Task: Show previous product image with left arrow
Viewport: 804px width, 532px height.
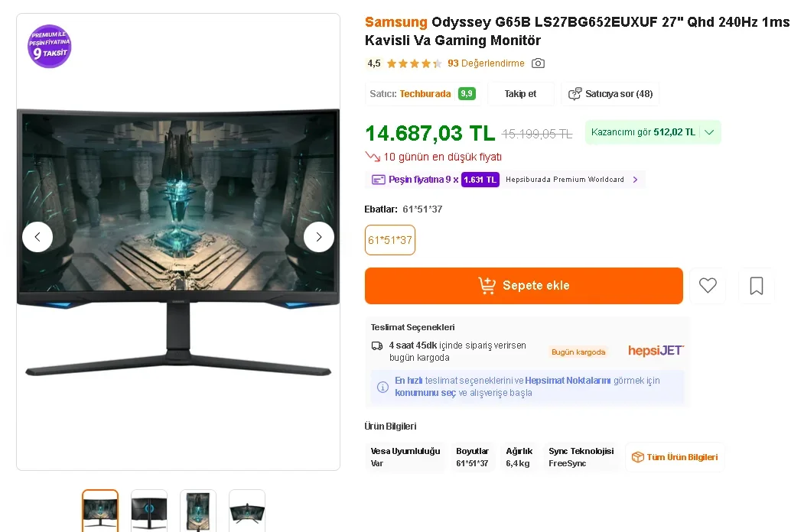Action: 37,237
